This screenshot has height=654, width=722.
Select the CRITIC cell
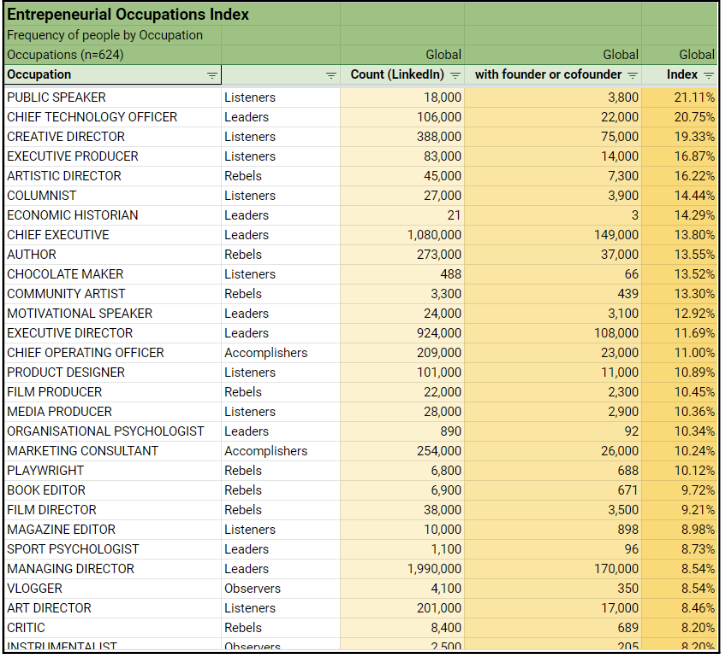[113, 628]
